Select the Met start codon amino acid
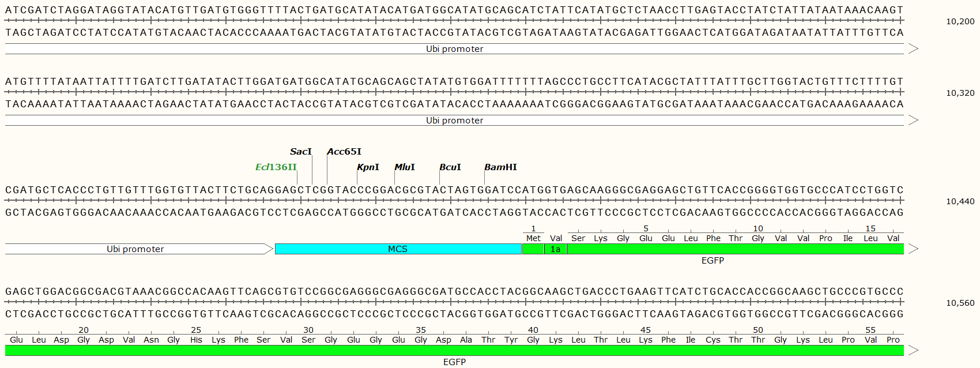The height and width of the screenshot is (368, 980). pos(533,238)
